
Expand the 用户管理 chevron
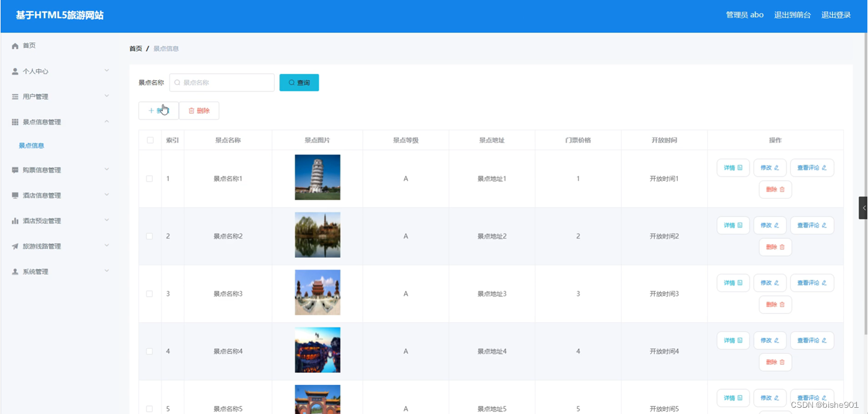106,96
